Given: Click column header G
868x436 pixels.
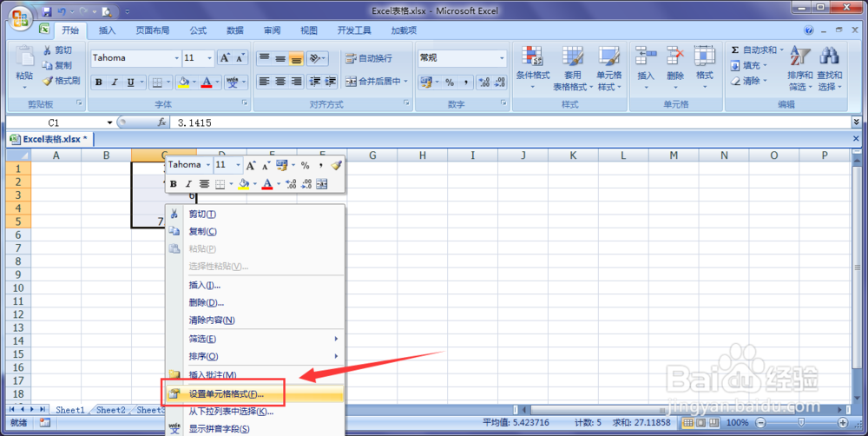Looking at the screenshot, I should point(372,155).
